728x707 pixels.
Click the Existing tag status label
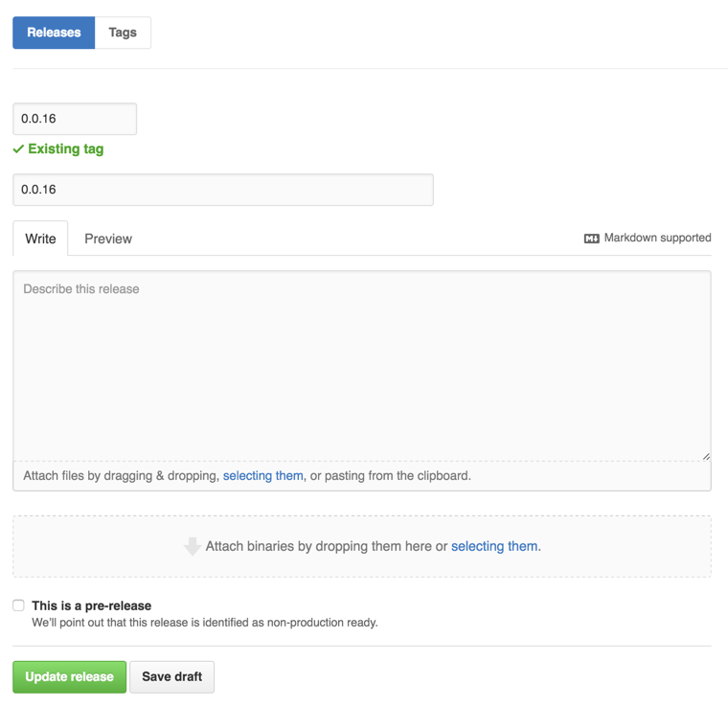(66, 149)
